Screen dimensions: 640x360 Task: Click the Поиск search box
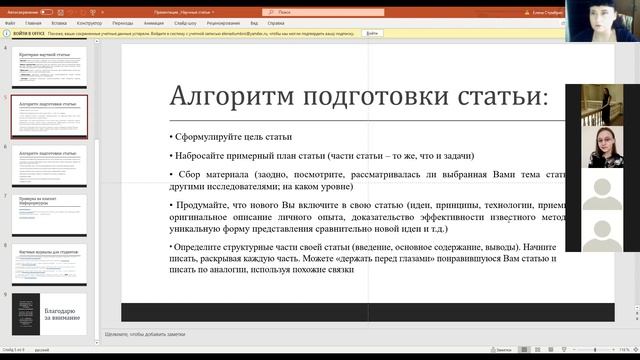click(x=323, y=12)
